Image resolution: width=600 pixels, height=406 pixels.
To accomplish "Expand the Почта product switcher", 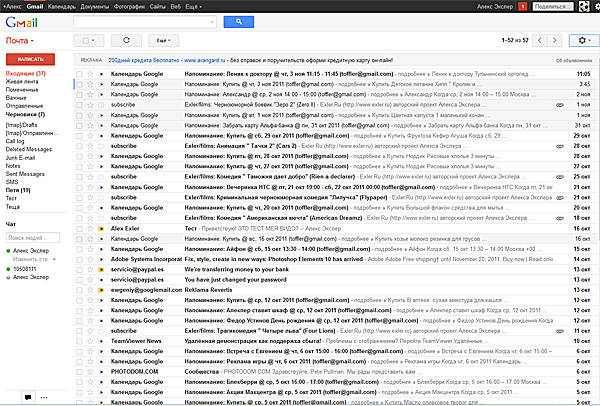I will click(x=21, y=40).
